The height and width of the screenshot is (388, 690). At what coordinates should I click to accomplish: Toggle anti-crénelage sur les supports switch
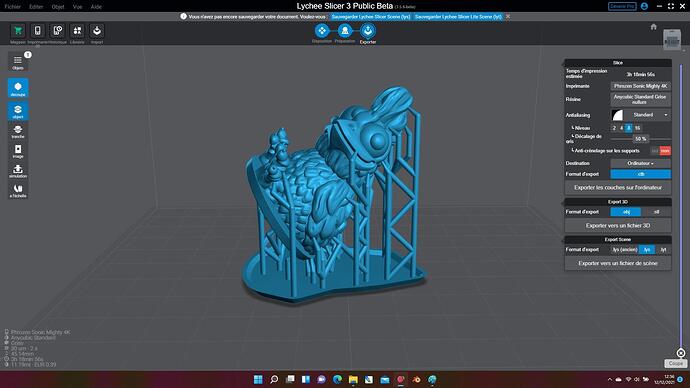click(661, 151)
